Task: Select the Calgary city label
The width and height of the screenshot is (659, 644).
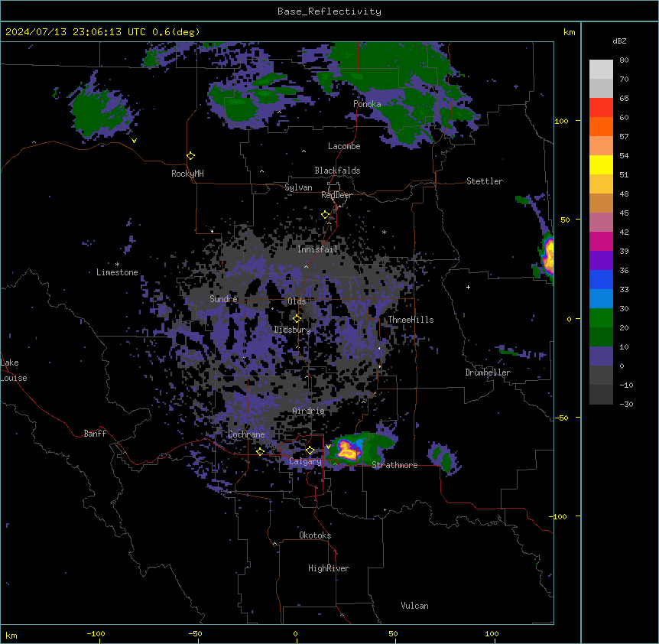Action: click(x=305, y=461)
